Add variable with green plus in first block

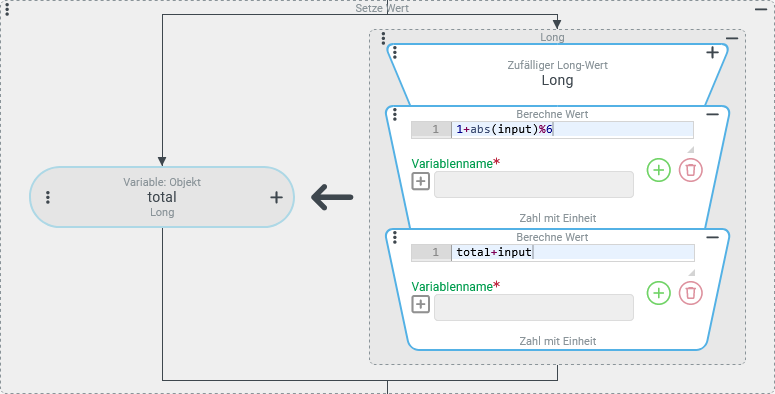[659, 170]
